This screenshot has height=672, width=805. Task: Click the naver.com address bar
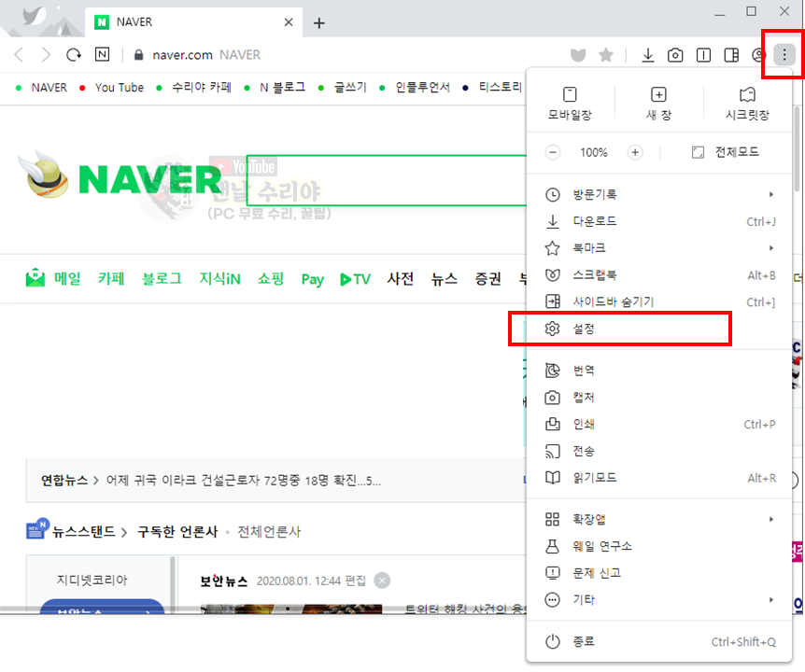[x=344, y=55]
